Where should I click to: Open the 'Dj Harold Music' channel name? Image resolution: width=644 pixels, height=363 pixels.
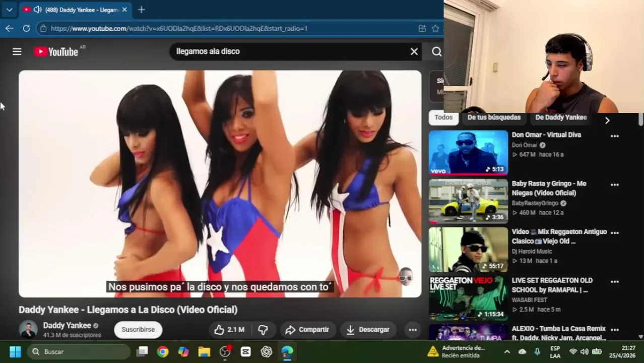pos(532,252)
